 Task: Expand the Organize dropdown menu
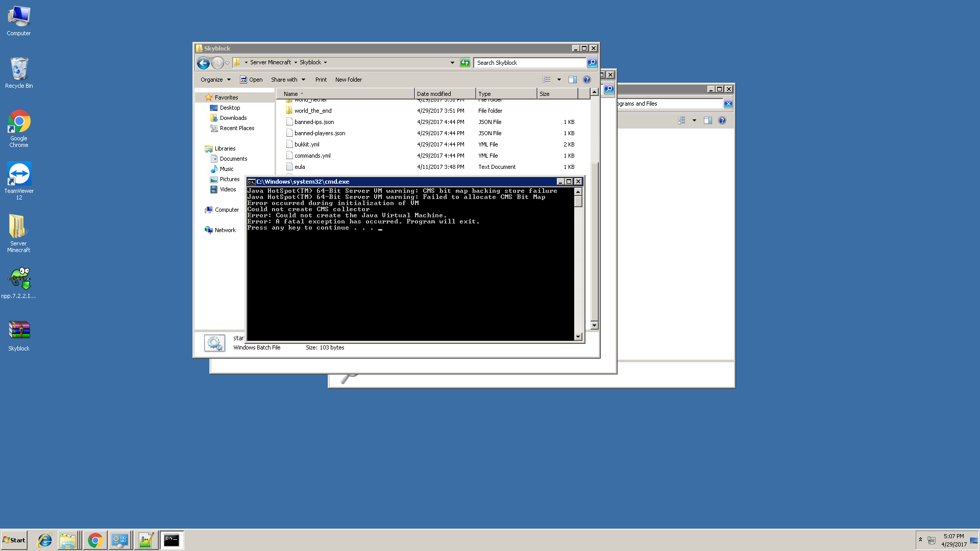(x=215, y=80)
